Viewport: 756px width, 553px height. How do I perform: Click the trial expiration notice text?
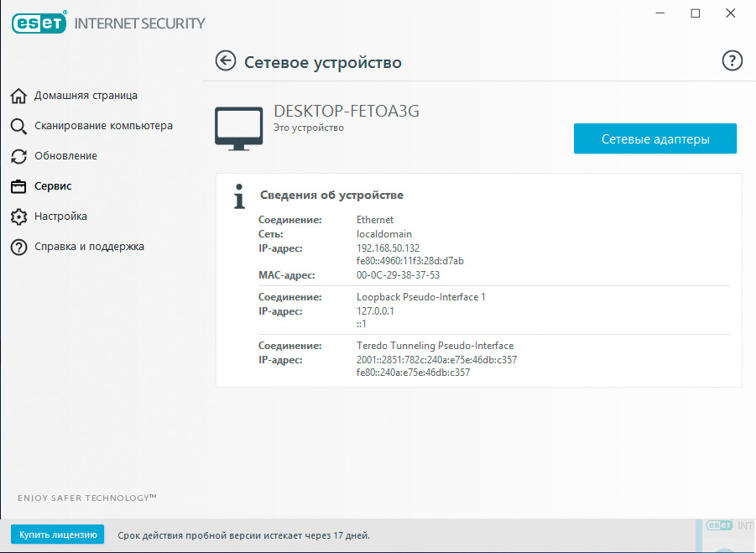pos(243,535)
